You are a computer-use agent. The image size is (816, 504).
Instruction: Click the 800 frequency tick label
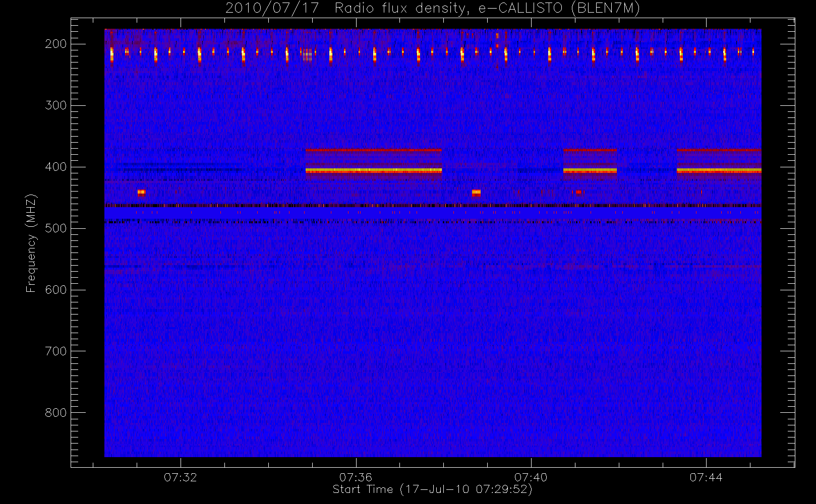[x=56, y=413]
